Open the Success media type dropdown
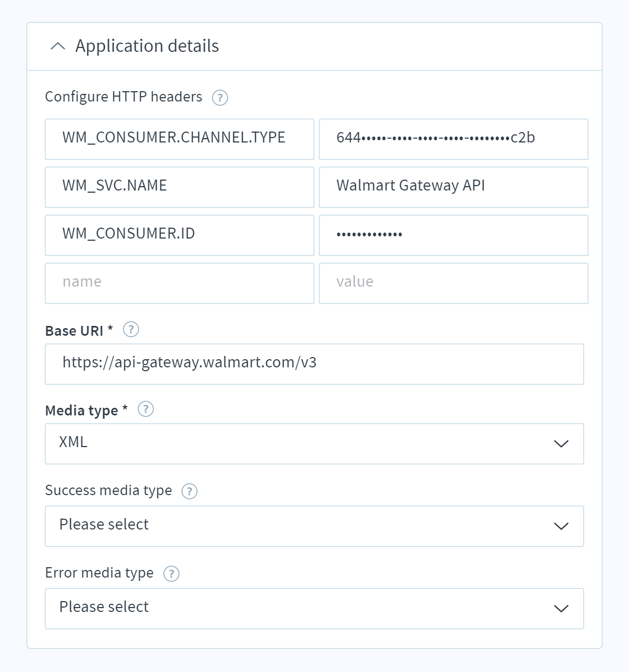This screenshot has width=629, height=672. (x=314, y=526)
